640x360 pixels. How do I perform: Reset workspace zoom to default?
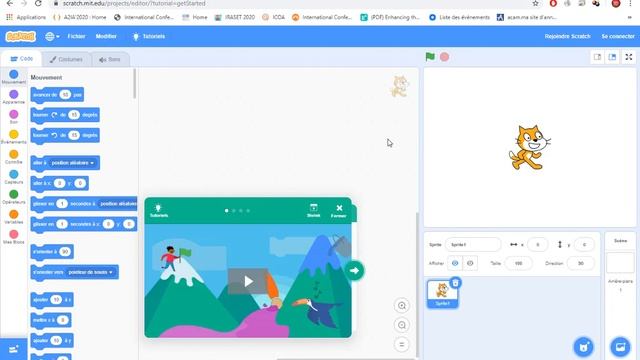pyautogui.click(x=402, y=344)
